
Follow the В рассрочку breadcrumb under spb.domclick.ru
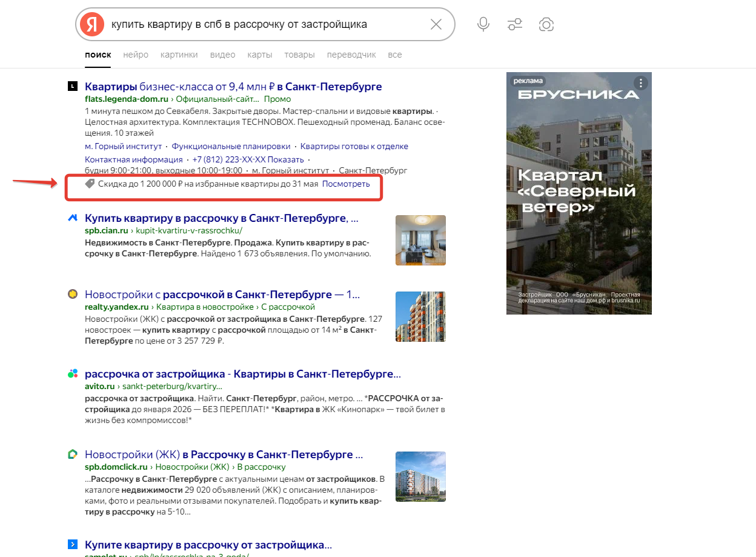[261, 467]
